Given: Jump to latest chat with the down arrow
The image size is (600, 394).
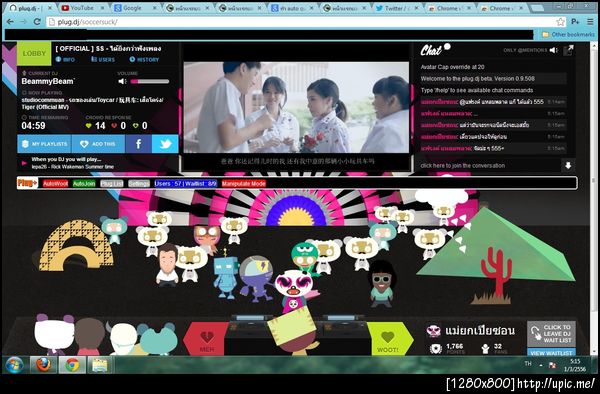Looking at the screenshot, I should 568,166.
